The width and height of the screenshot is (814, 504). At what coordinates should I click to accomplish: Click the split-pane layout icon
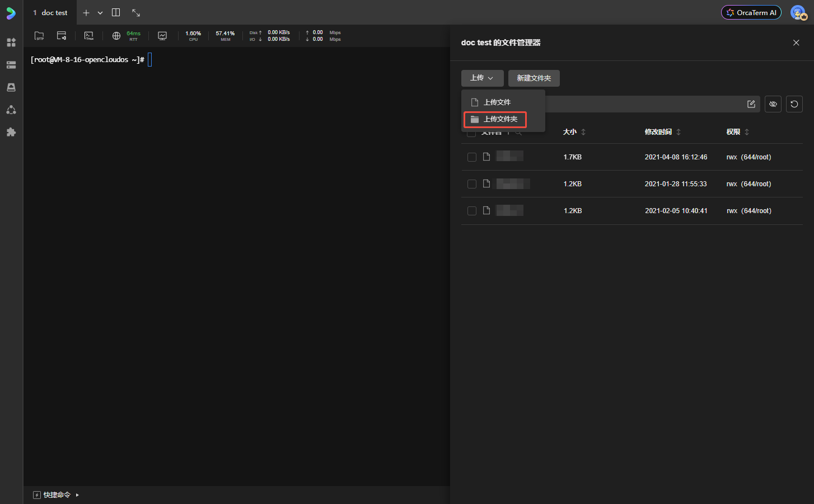[x=116, y=12]
